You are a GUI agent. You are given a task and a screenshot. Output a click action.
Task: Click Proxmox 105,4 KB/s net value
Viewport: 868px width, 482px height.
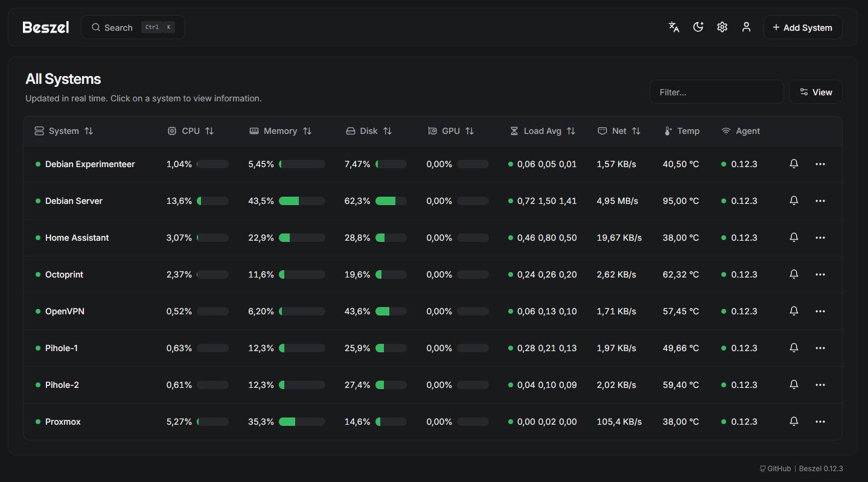pos(619,422)
